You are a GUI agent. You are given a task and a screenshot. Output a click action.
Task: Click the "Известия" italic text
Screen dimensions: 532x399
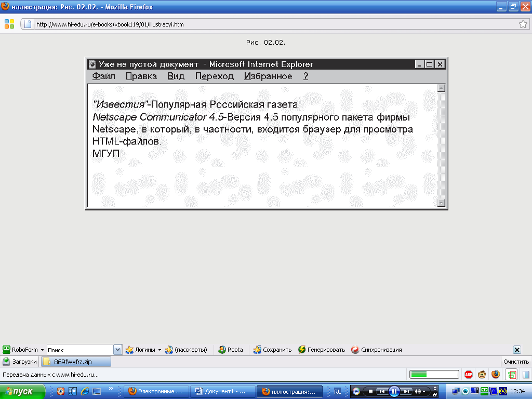coord(121,104)
